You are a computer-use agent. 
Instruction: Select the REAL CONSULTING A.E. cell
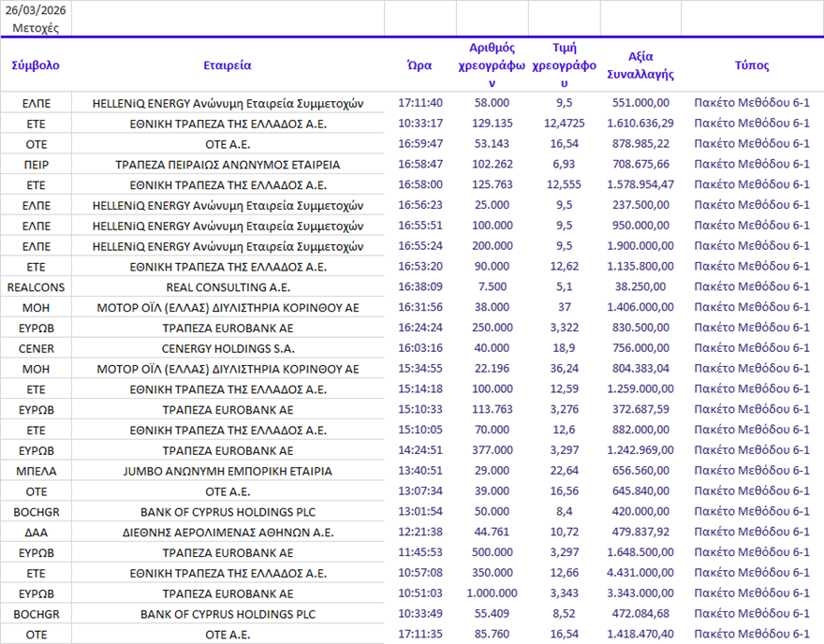coord(228,287)
